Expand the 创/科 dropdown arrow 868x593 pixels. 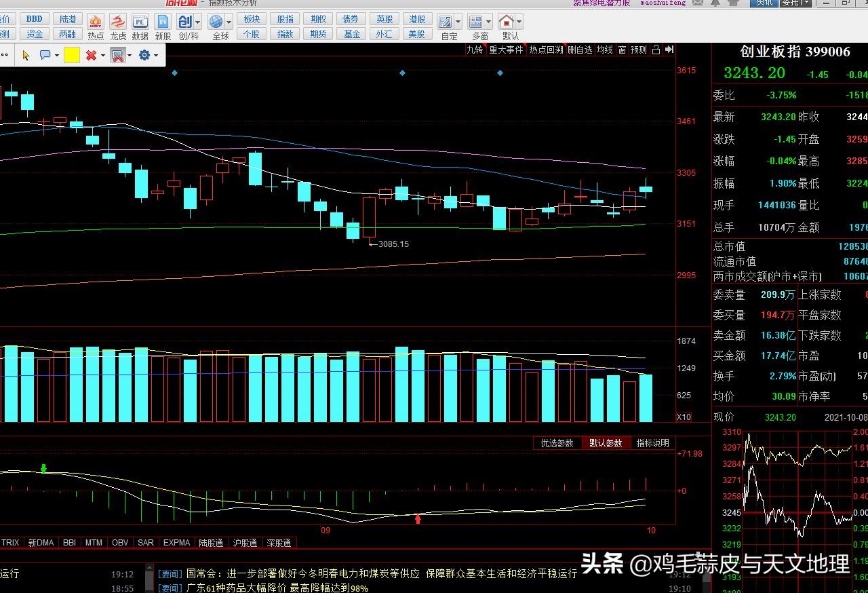(x=198, y=22)
